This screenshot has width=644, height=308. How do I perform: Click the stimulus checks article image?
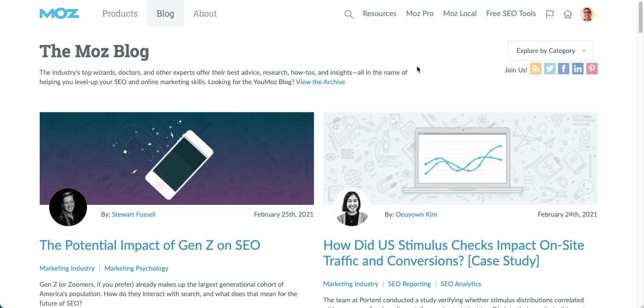pyautogui.click(x=460, y=158)
